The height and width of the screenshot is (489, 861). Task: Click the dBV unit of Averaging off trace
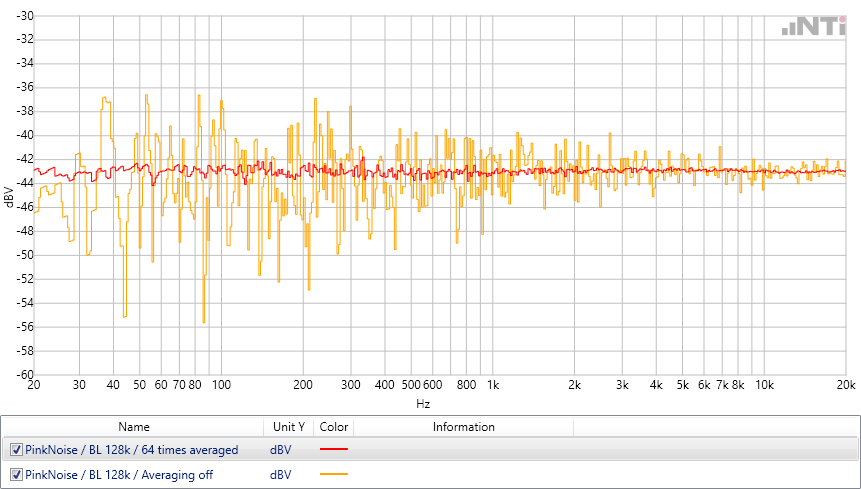(x=281, y=474)
